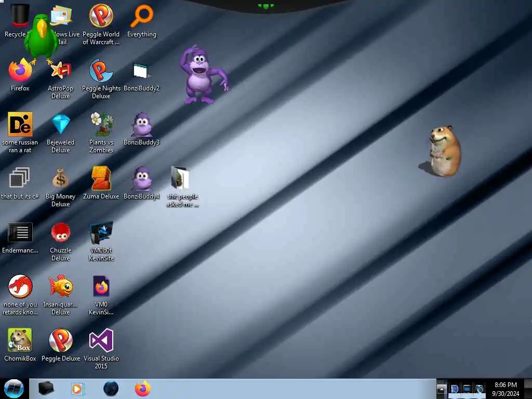Screen dimensions: 532x399
Task: Open the BonziBuddy2 shortcut
Action: (141, 71)
